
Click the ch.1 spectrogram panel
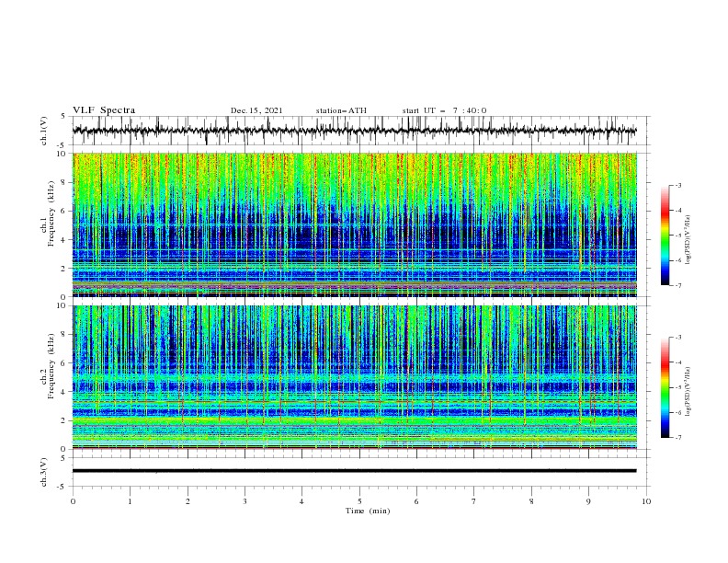pos(355,224)
